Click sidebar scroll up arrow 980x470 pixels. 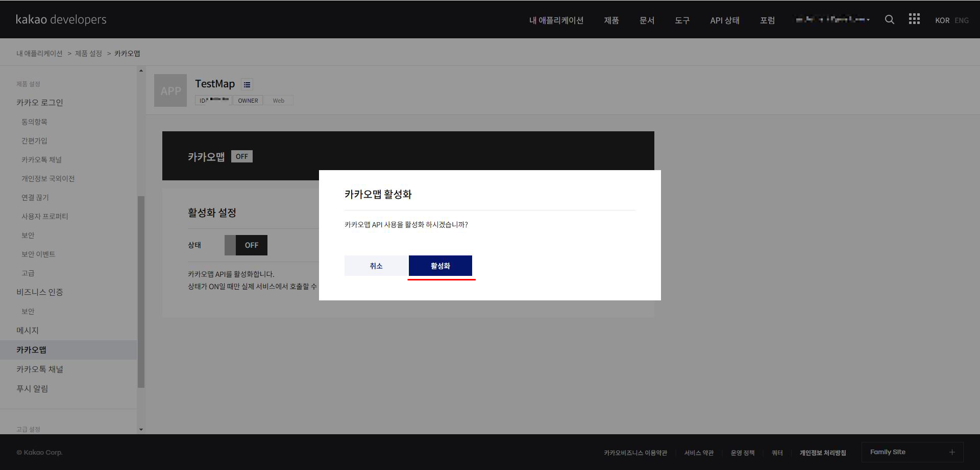[141, 70]
